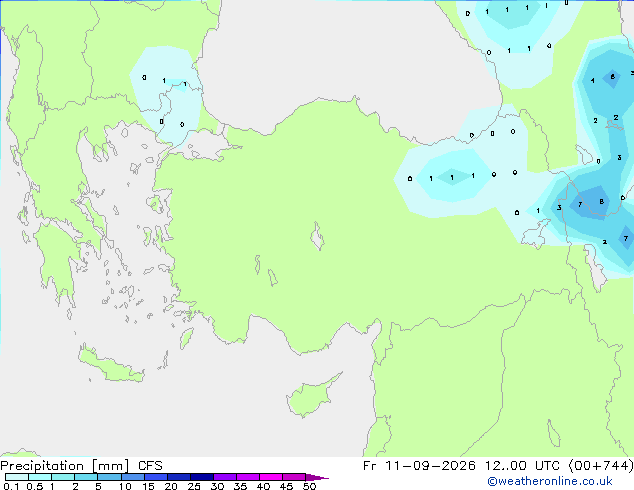Select the 30–35 mm purple legend swatch
Image resolution: width=634 pixels, height=490 pixels.
(224, 477)
